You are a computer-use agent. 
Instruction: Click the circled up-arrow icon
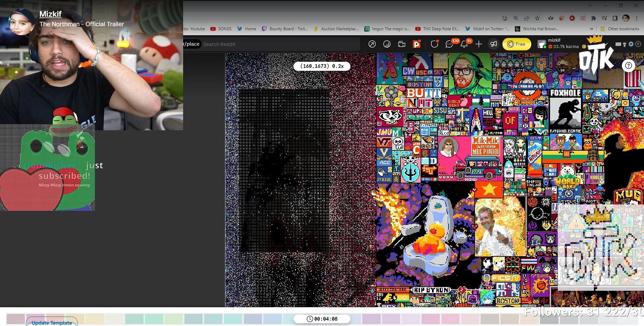coord(638,44)
